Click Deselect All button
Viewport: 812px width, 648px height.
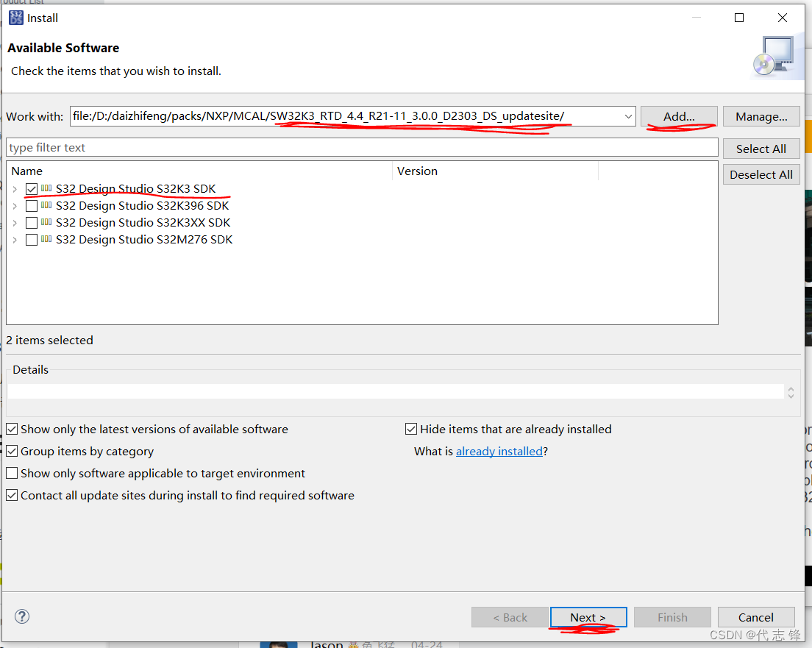click(761, 174)
